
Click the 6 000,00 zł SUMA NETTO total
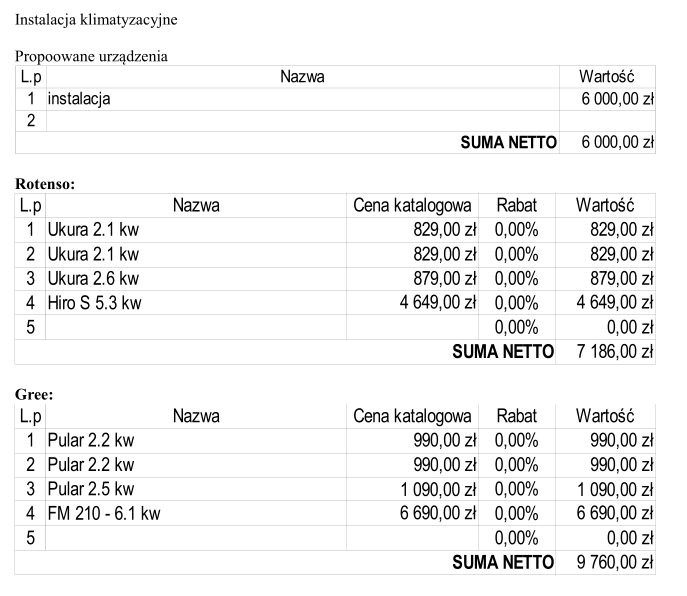[x=617, y=142]
